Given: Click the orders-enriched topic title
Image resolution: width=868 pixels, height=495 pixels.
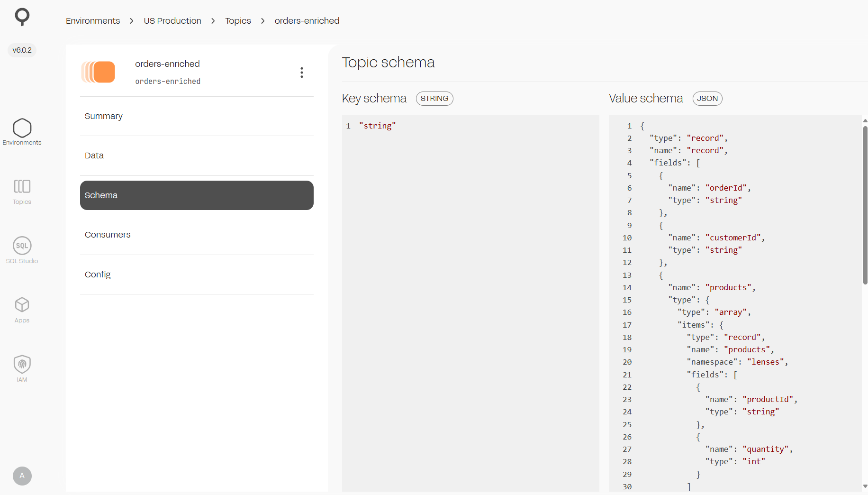Looking at the screenshot, I should (167, 64).
